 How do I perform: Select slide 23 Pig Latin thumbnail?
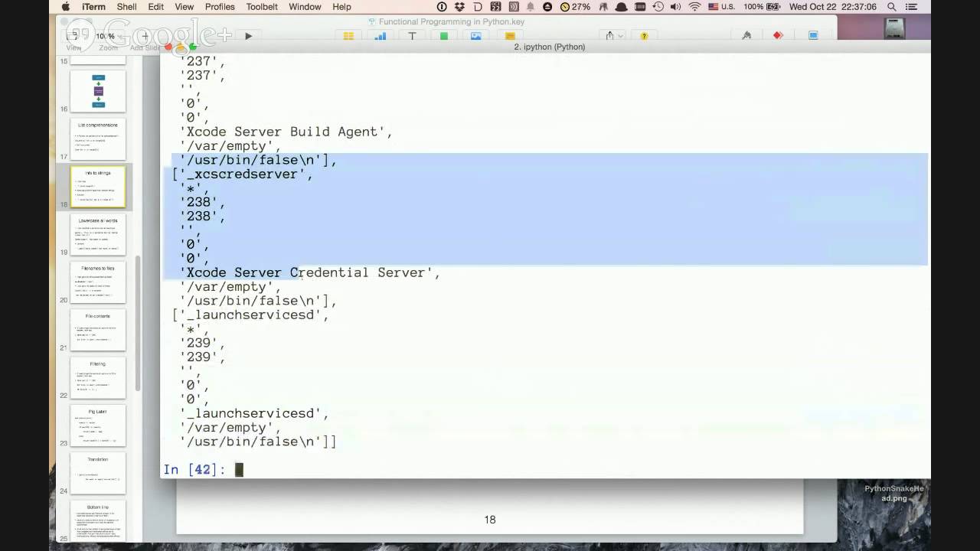pos(98,425)
